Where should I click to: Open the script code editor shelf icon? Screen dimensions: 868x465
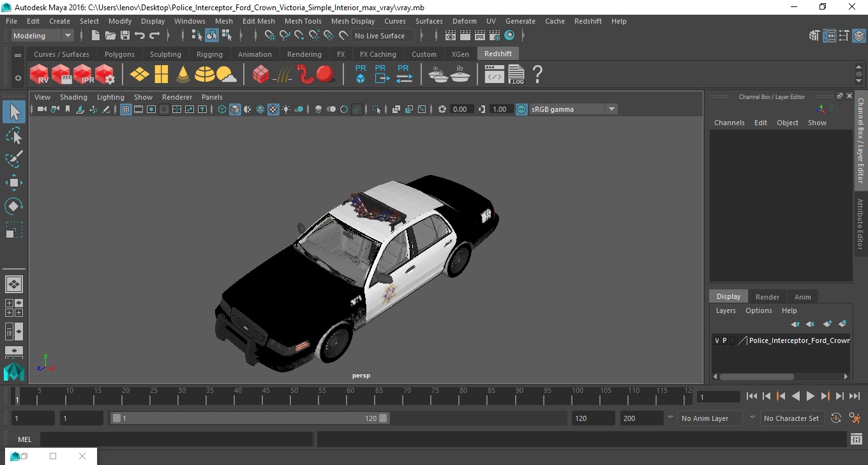point(495,75)
